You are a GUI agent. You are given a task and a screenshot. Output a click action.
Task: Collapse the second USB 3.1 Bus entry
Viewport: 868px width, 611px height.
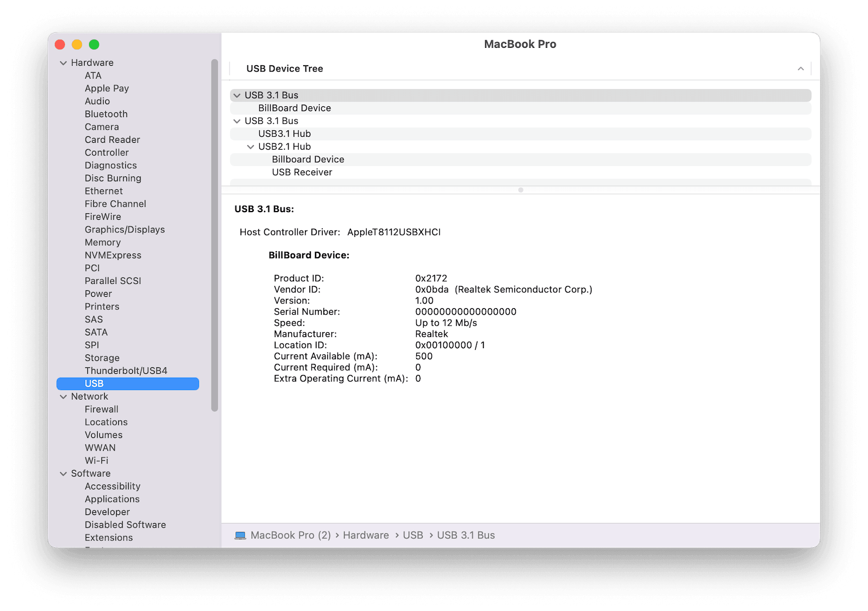[x=237, y=120]
